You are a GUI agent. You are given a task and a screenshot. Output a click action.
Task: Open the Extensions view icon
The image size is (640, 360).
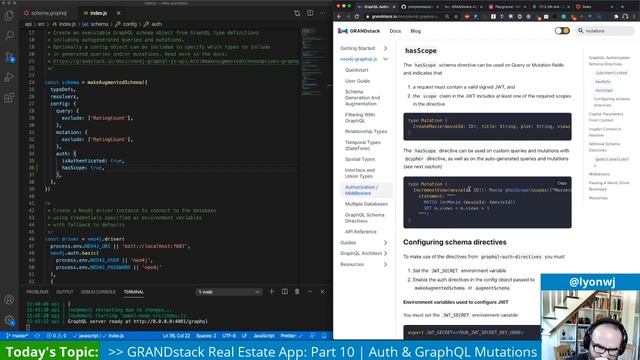(x=9, y=98)
